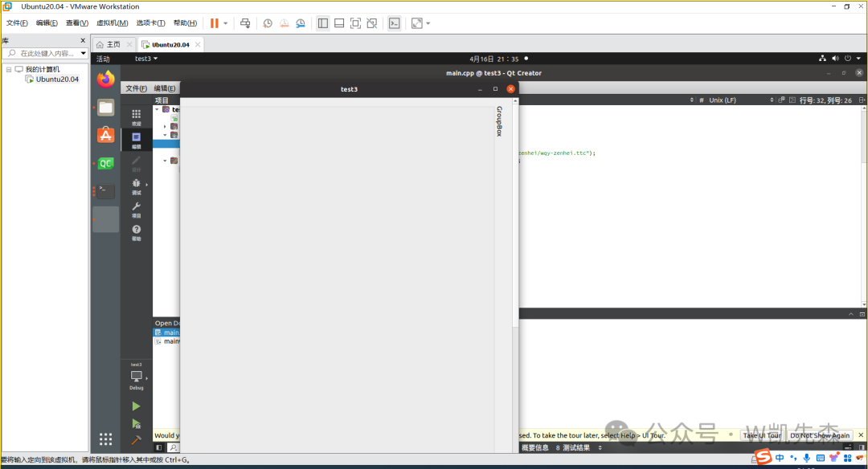
Task: Open the Unix (LF) line ending dropdown
Action: [722, 100]
